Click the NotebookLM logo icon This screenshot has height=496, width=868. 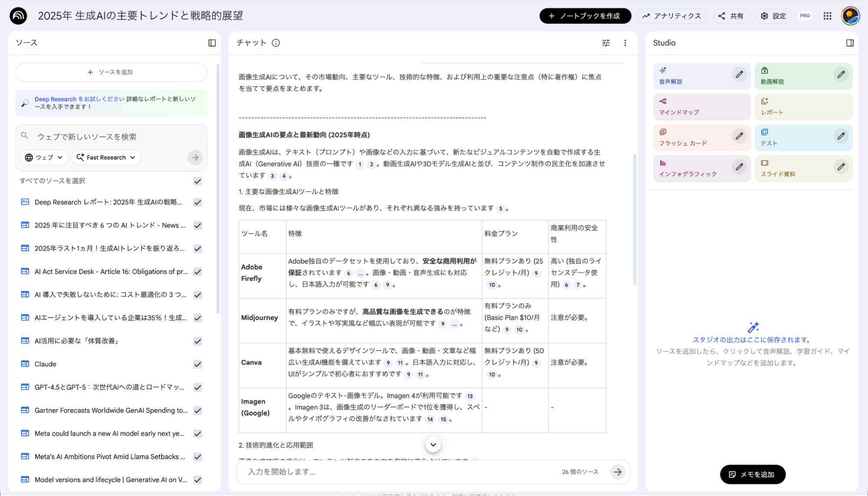17,16
